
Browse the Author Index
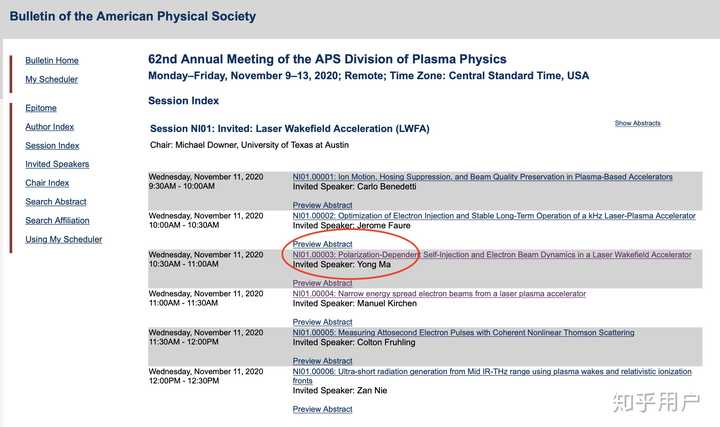pyautogui.click(x=50, y=127)
